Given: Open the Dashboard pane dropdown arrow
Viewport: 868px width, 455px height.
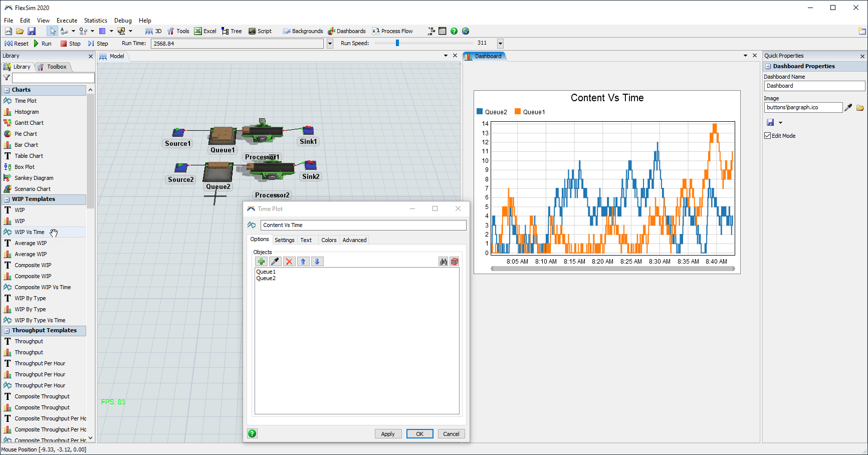Looking at the screenshot, I should pyautogui.click(x=745, y=56).
